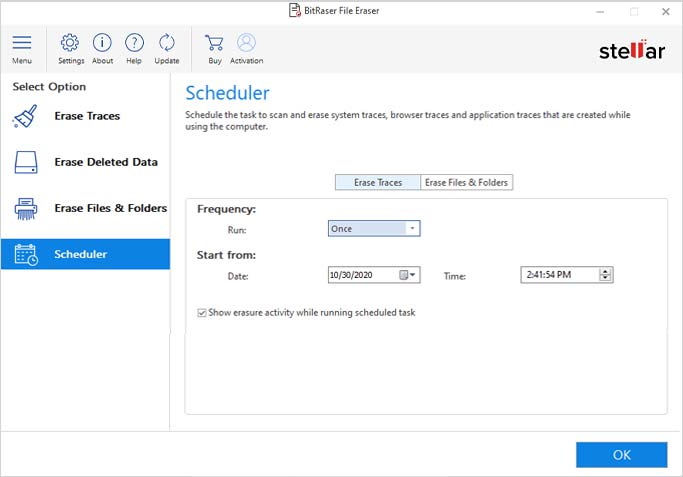
Task: Open the hamburger Menu icon
Action: [22, 43]
